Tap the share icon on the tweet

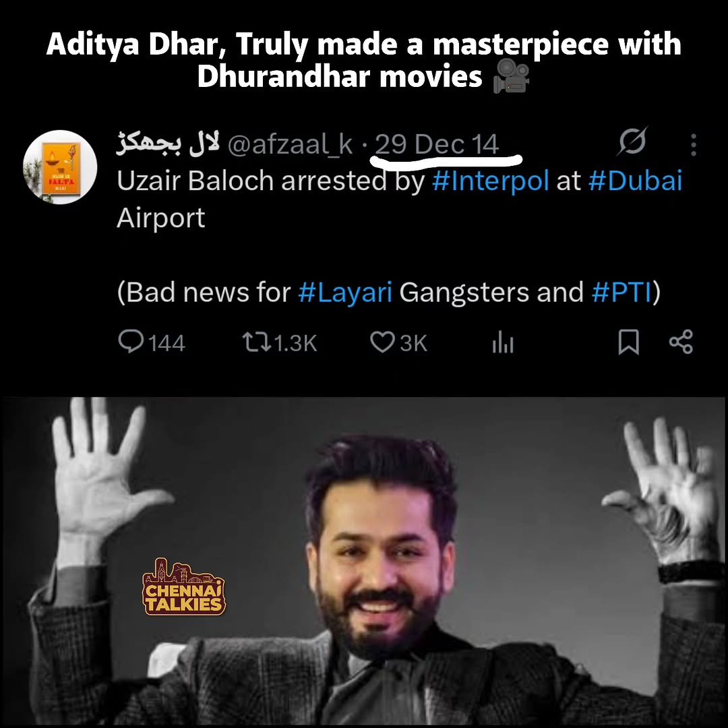tap(681, 342)
